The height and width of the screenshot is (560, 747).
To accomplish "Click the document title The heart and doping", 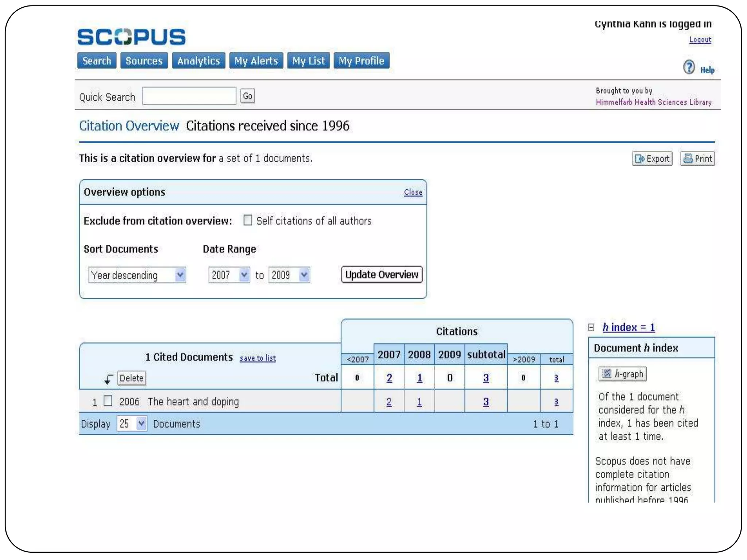I will (193, 401).
